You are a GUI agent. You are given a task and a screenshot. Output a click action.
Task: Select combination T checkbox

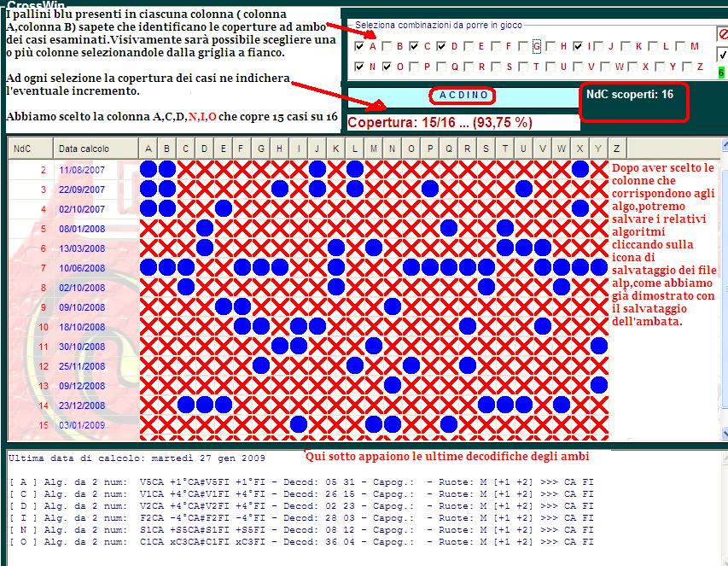click(523, 67)
